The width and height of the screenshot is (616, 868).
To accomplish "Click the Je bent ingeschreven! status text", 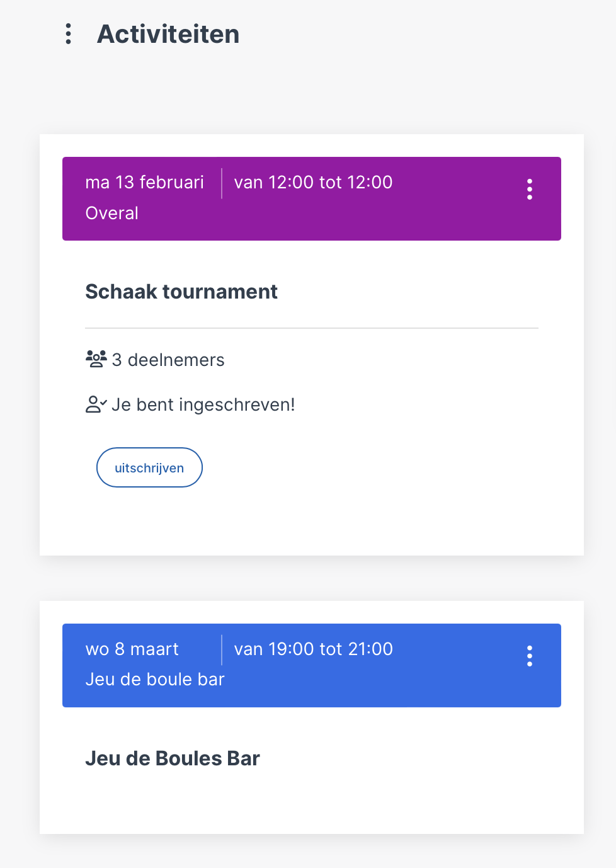I will pyautogui.click(x=203, y=404).
